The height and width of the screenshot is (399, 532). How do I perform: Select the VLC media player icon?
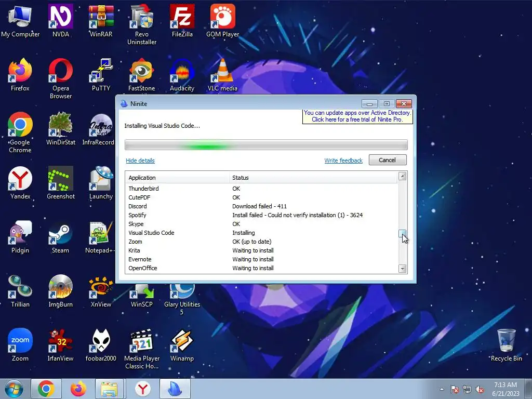point(222,75)
